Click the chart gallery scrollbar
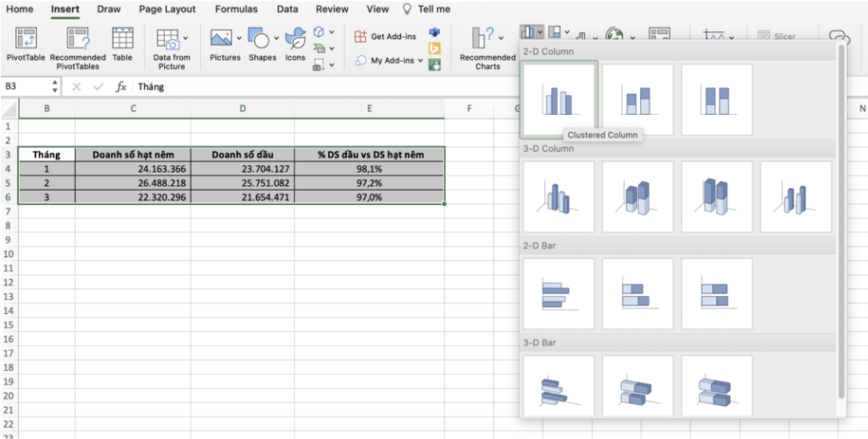 coord(841,223)
